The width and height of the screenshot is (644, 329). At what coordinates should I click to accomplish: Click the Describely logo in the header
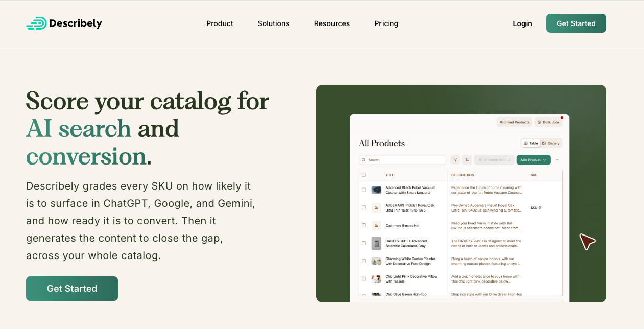[x=64, y=24]
